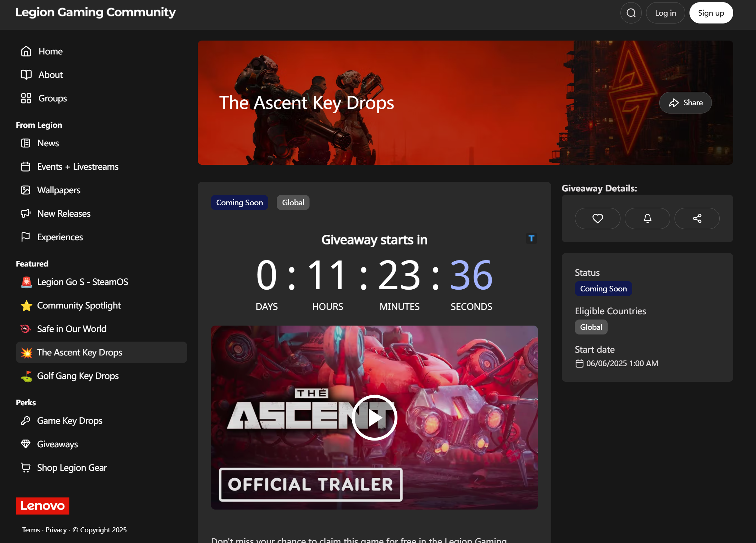Click the Wallpapers image icon
This screenshot has height=543, width=756.
tap(26, 190)
